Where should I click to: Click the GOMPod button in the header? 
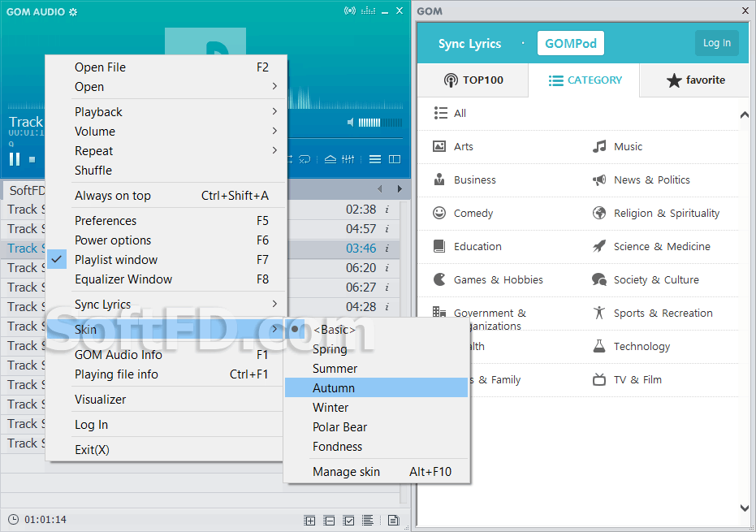pos(571,43)
